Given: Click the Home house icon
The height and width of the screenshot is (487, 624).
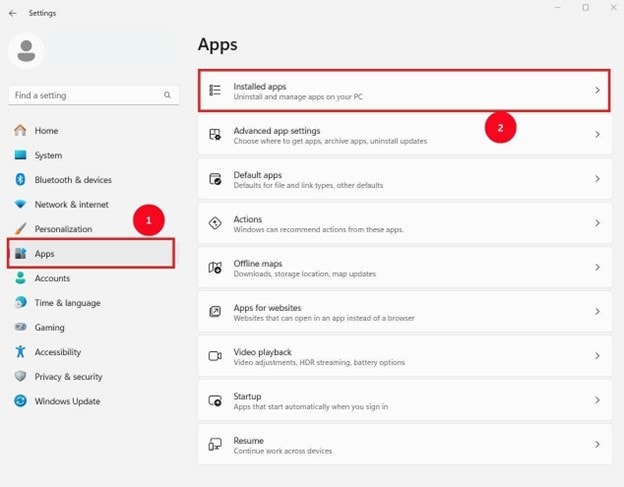Looking at the screenshot, I should click(20, 130).
